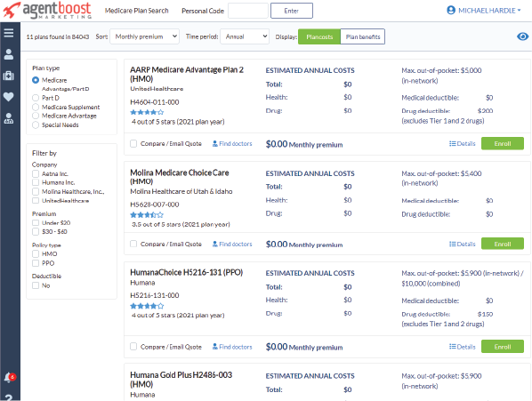The image size is (532, 401).
Task: Toggle the eye visibility icon
Action: click(522, 36)
